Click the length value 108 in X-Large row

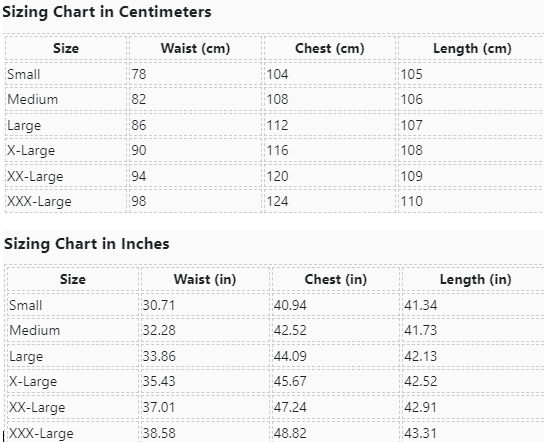click(x=412, y=151)
